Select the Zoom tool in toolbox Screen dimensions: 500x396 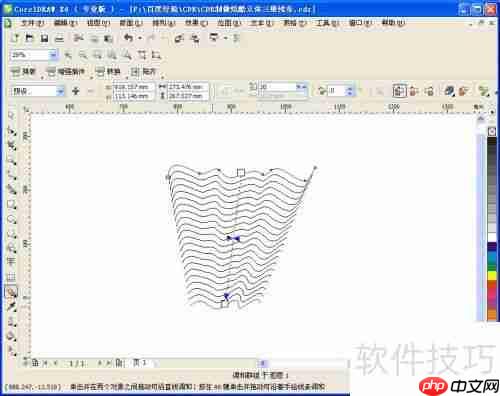[12, 160]
